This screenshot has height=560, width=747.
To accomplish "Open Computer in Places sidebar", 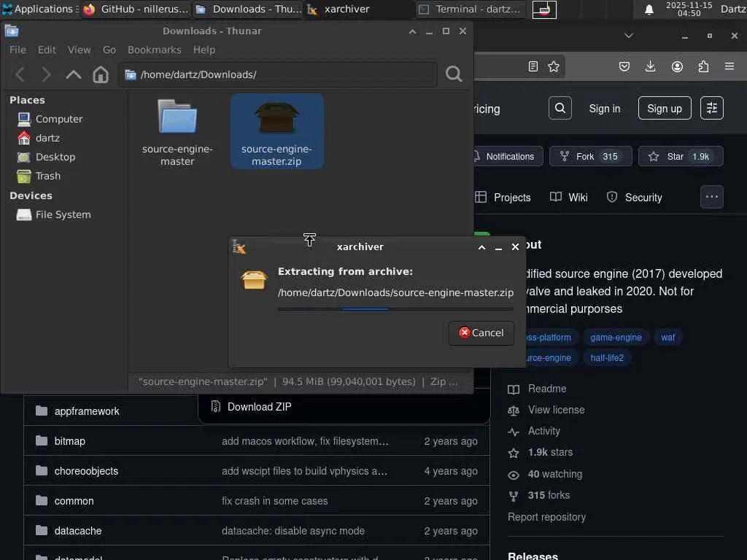I will (50, 119).
